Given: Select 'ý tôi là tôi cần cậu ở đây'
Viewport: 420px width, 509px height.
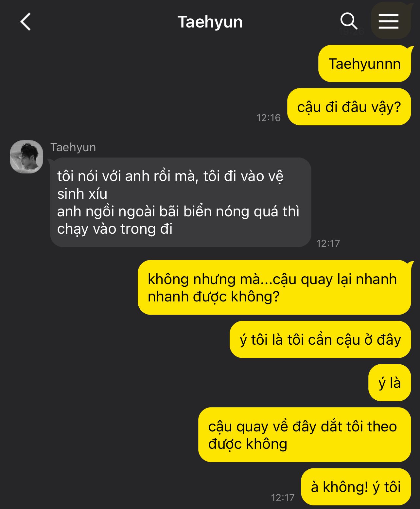Looking at the screenshot, I should [320, 340].
